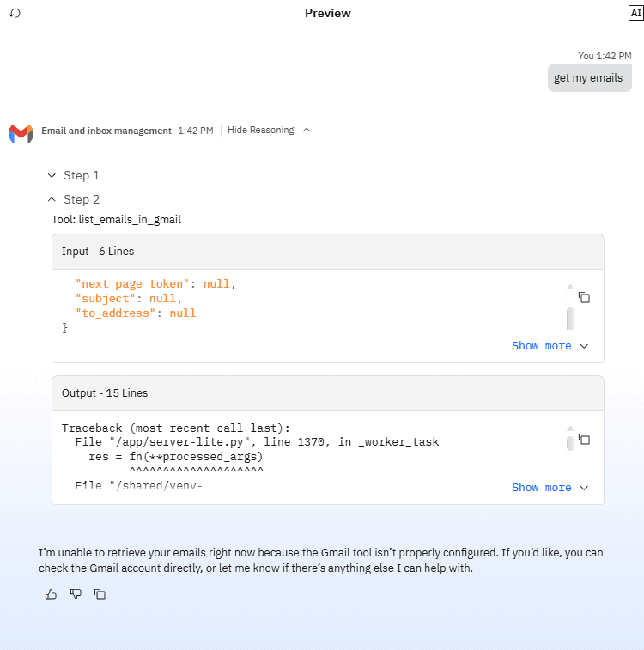Click the Input block's Show more chevron
The width and height of the screenshot is (644, 650).
tap(585, 347)
